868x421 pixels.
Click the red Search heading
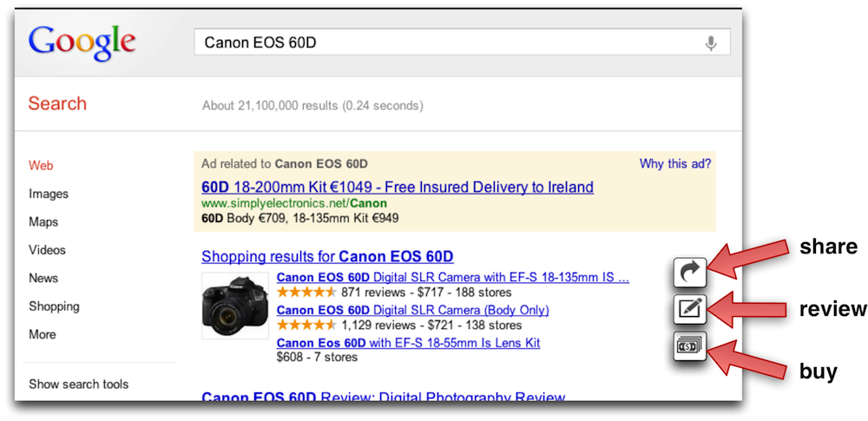click(57, 103)
